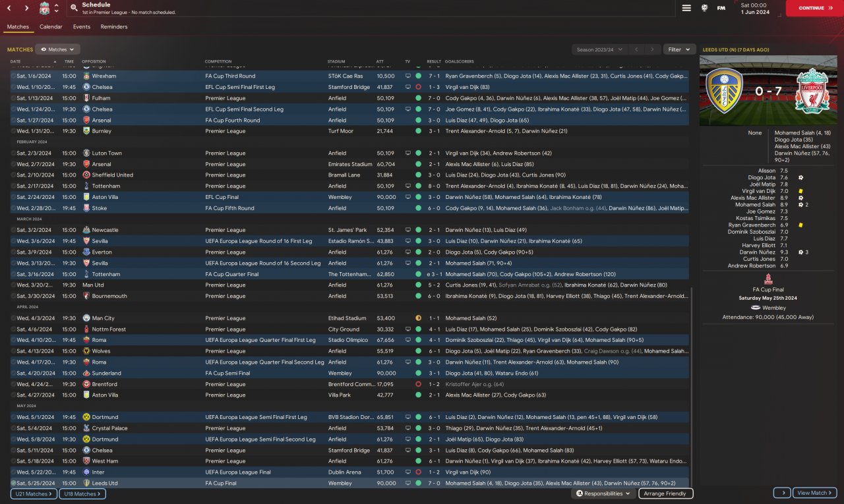Click the up/down team switcher arrows
The width and height of the screenshot is (844, 504).
[56, 9]
